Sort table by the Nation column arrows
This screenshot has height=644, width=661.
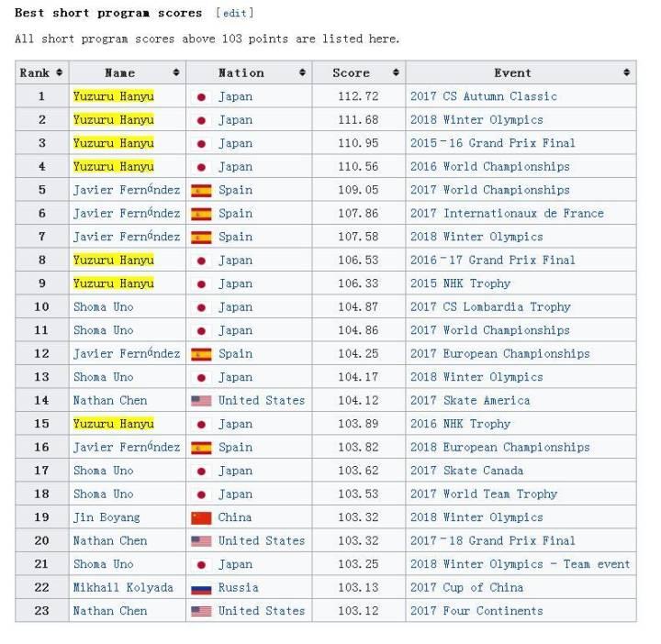coord(302,72)
